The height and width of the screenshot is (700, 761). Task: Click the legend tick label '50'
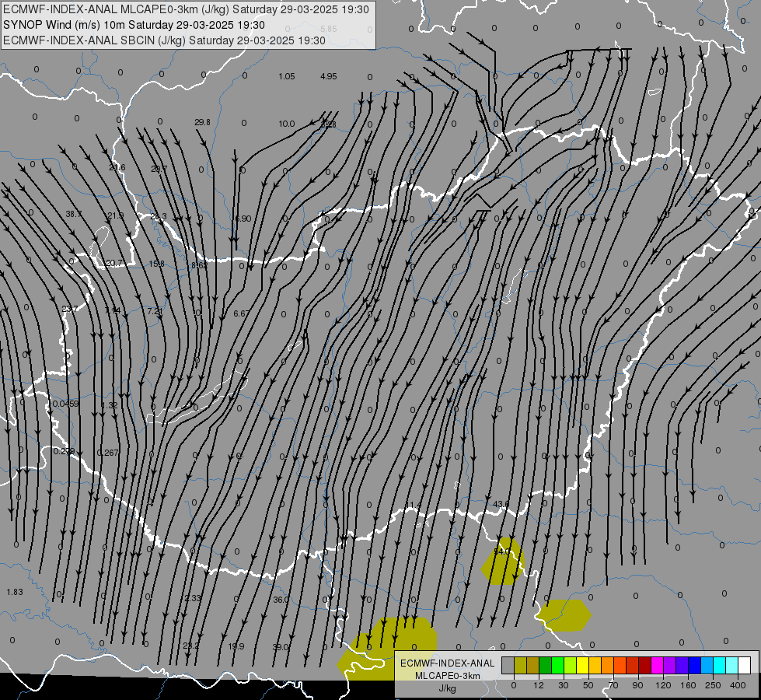point(588,685)
